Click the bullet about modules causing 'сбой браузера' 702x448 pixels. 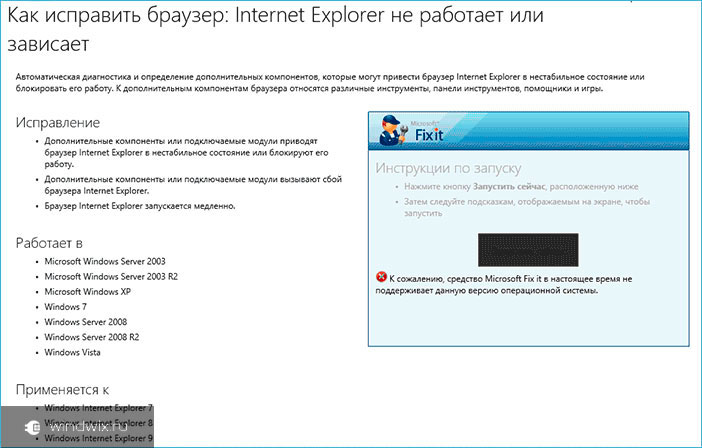pos(193,185)
